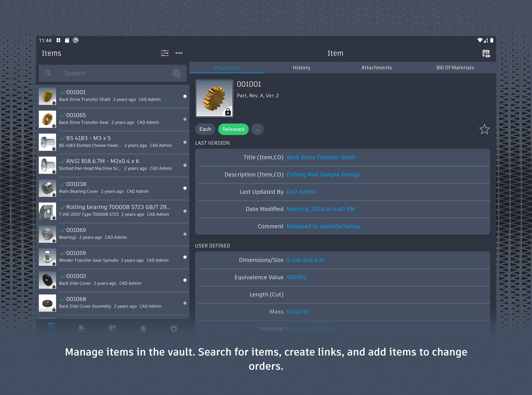Toggle the dot for item 001059

185,257
